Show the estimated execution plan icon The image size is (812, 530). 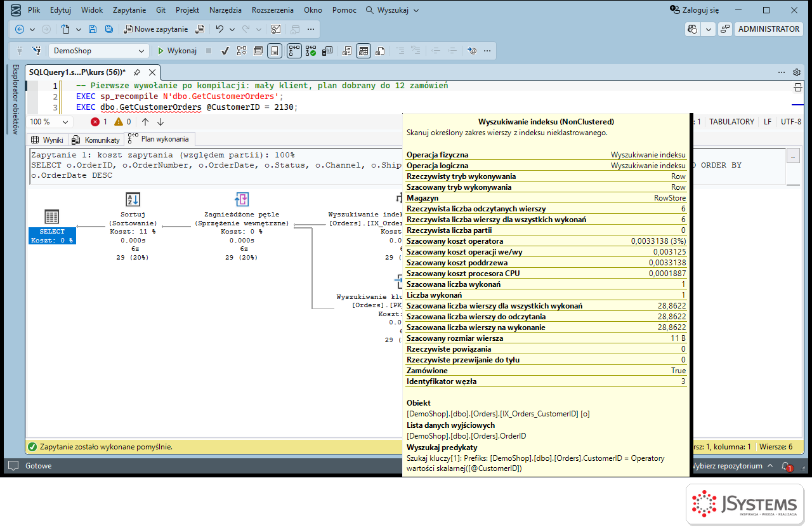point(241,51)
